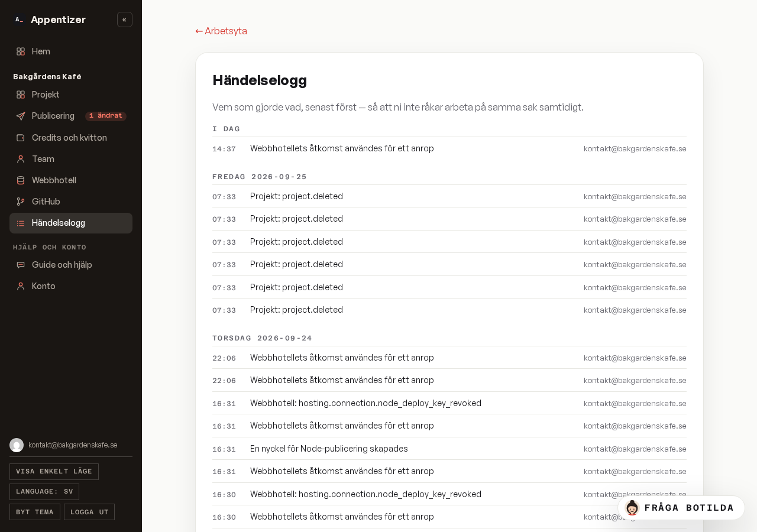Viewport: 757px width, 532px height.
Task: Click the Händelselogg list icon
Action: [21, 223]
